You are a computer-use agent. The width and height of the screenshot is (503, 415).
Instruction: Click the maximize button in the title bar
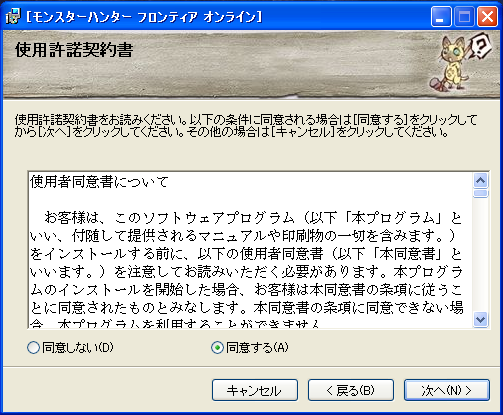464,17
